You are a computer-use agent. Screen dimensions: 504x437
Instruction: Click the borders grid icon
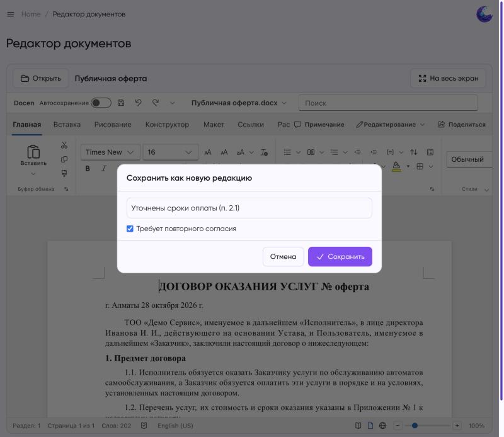pos(420,166)
